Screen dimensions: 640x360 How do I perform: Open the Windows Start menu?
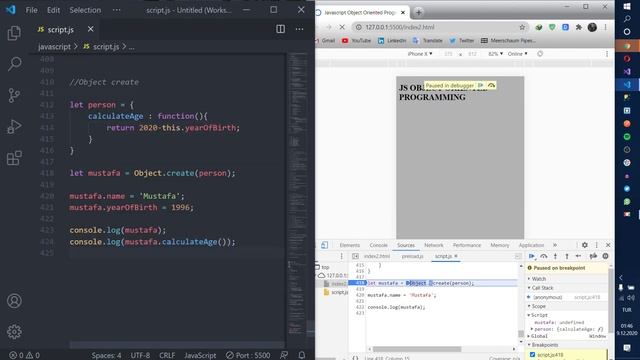(627, 6)
